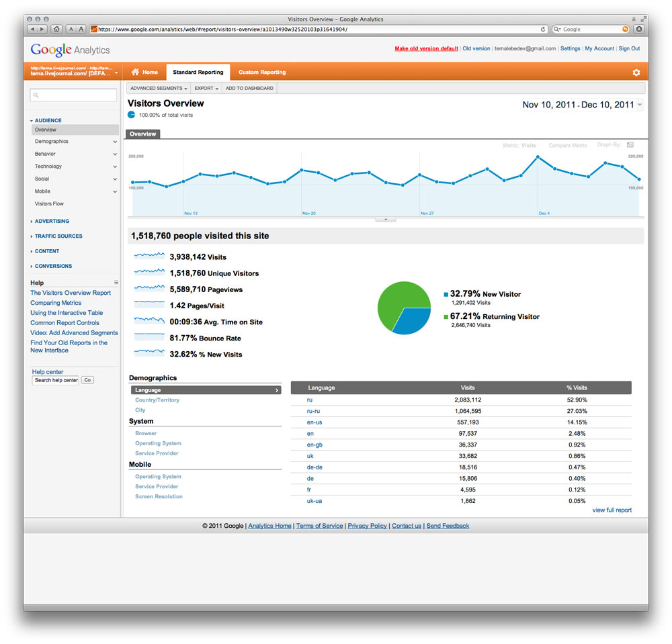Expand the Behavior sidebar chevron
Screen dimensions: 672x644
[115, 154]
